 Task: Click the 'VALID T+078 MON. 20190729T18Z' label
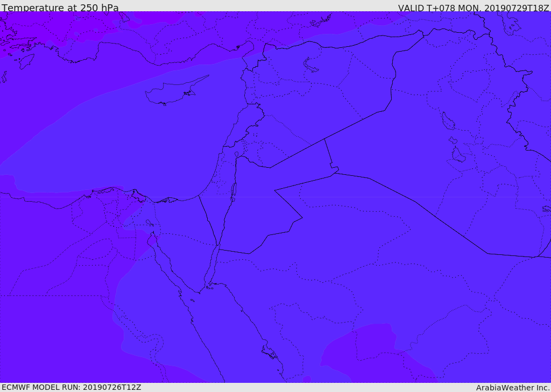[x=474, y=8]
